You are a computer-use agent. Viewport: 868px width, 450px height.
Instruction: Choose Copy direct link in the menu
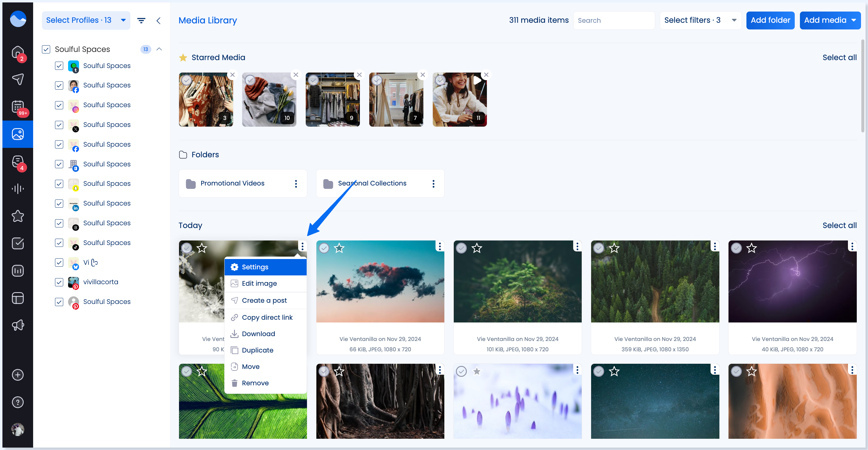pos(266,317)
